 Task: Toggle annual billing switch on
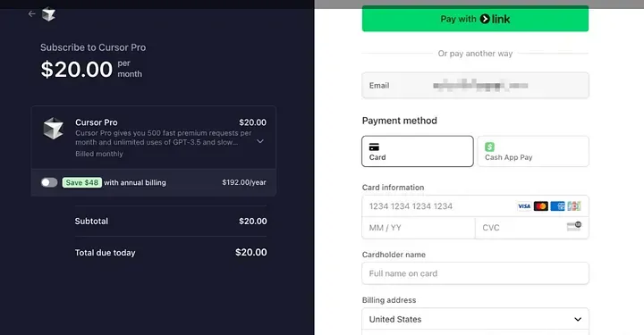tap(49, 182)
